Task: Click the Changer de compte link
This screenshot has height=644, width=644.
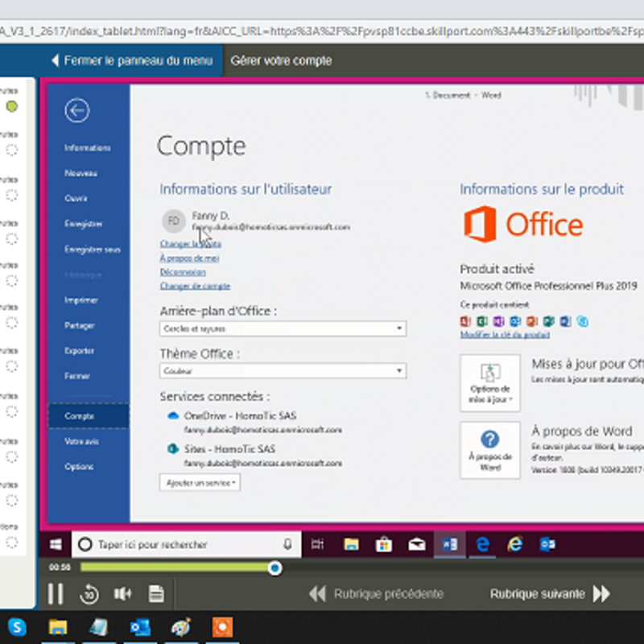Action: click(x=195, y=286)
